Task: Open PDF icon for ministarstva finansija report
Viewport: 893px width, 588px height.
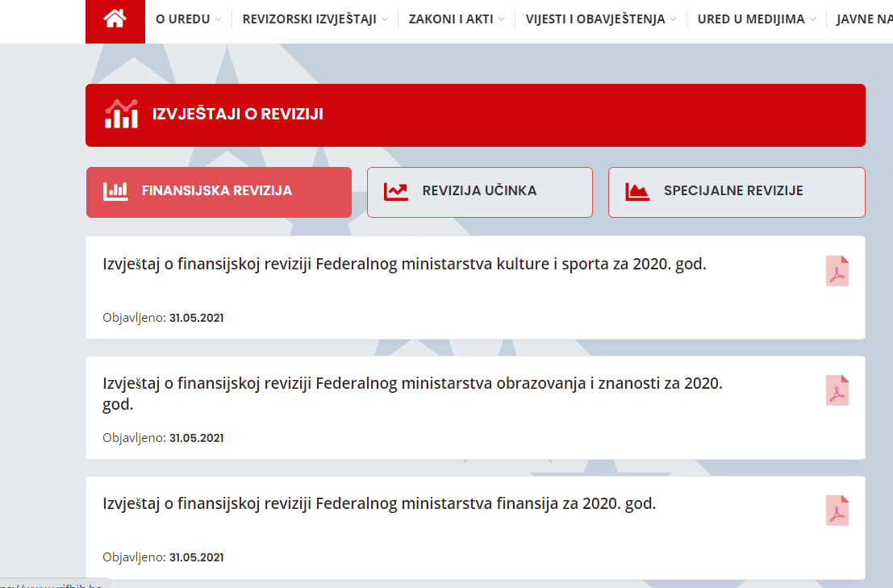Action: tap(837, 511)
